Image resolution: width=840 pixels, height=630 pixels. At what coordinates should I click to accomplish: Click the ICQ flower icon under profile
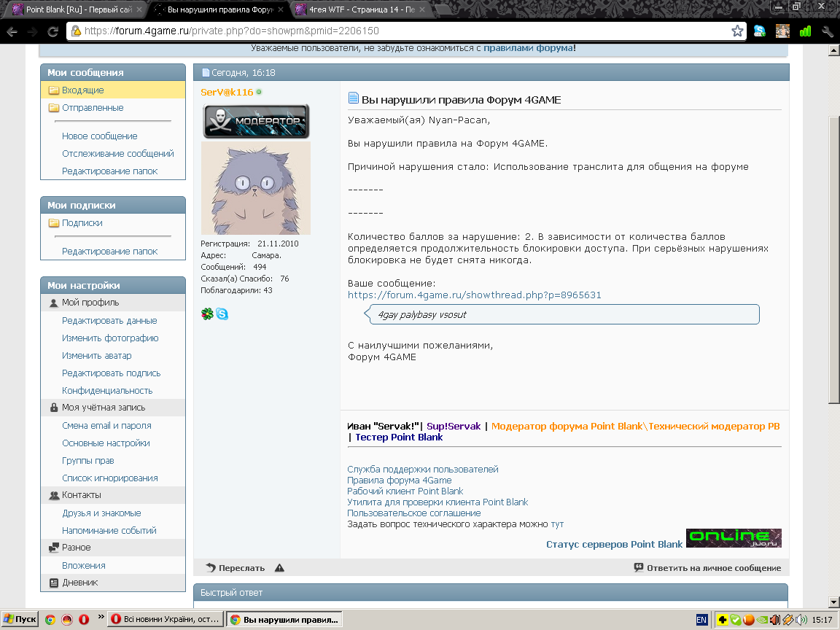tap(207, 314)
